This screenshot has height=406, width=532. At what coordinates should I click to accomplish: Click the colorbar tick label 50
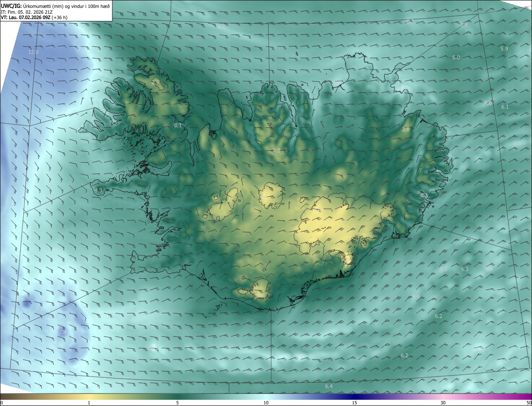[529, 403]
